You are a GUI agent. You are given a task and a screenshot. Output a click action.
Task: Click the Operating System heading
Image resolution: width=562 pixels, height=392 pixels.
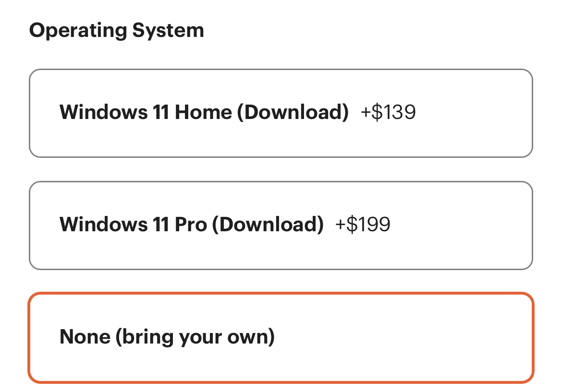[x=117, y=31]
